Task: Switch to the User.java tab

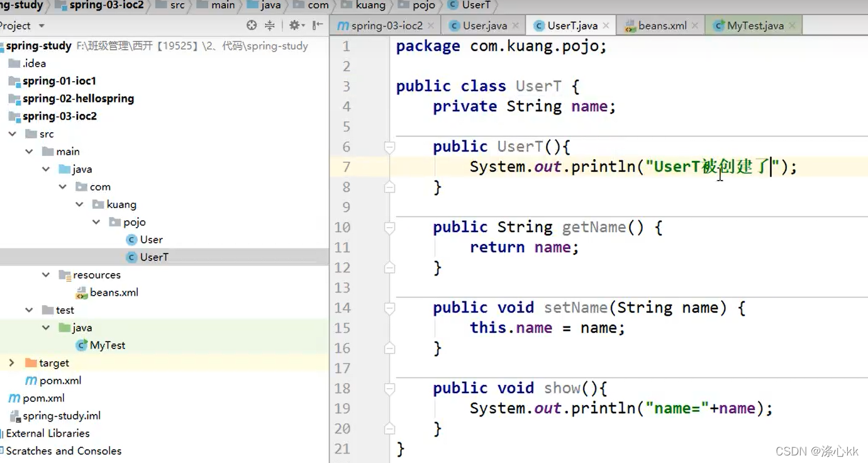Action: click(x=484, y=26)
